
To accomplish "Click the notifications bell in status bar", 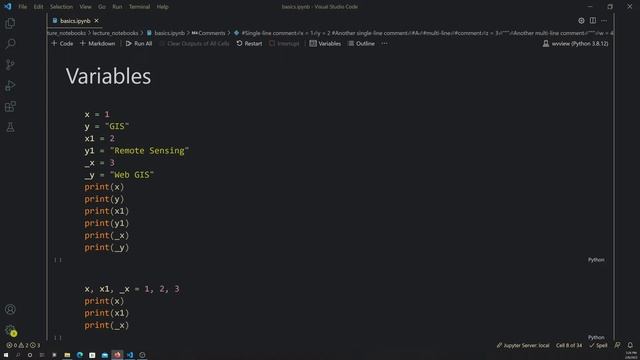I will [630, 345].
